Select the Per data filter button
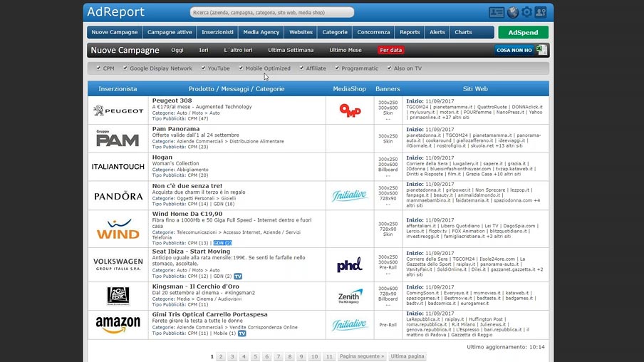644x362 pixels. click(x=390, y=50)
